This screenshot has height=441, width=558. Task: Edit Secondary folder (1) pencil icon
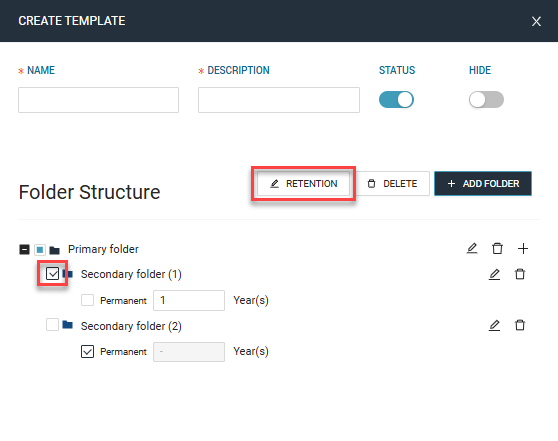[494, 274]
